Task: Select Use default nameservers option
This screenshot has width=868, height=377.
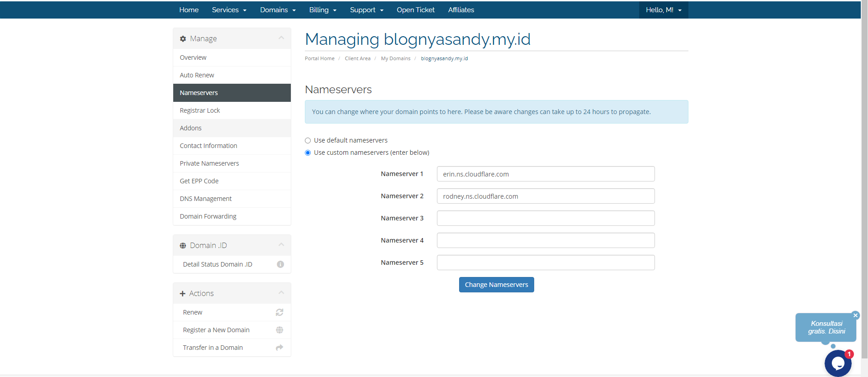Action: pyautogui.click(x=308, y=140)
